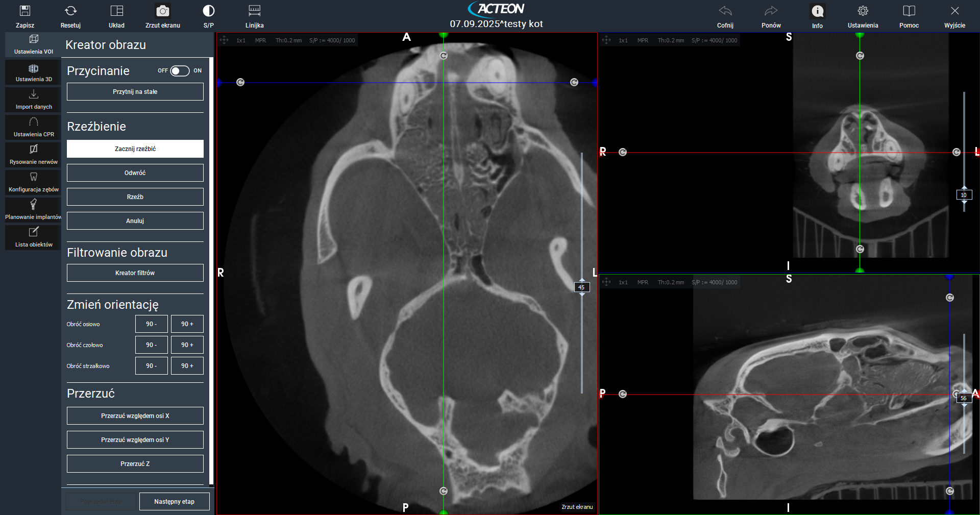Take a screenshot with Zrzut ekranu
This screenshot has height=515, width=980.
[x=162, y=11]
